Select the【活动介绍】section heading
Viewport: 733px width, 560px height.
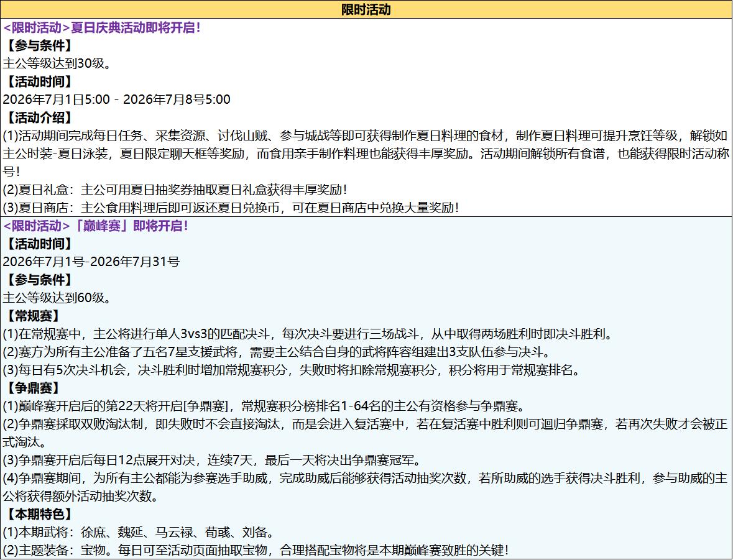pos(39,118)
